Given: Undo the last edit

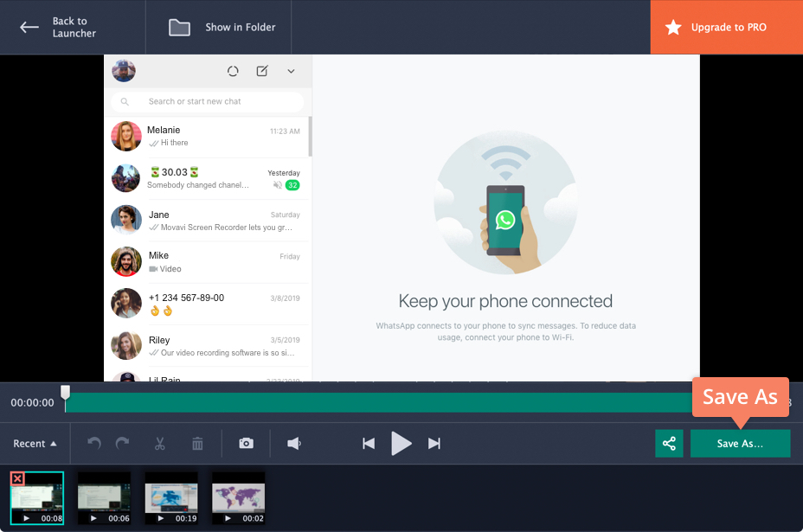Looking at the screenshot, I should pos(93,443).
